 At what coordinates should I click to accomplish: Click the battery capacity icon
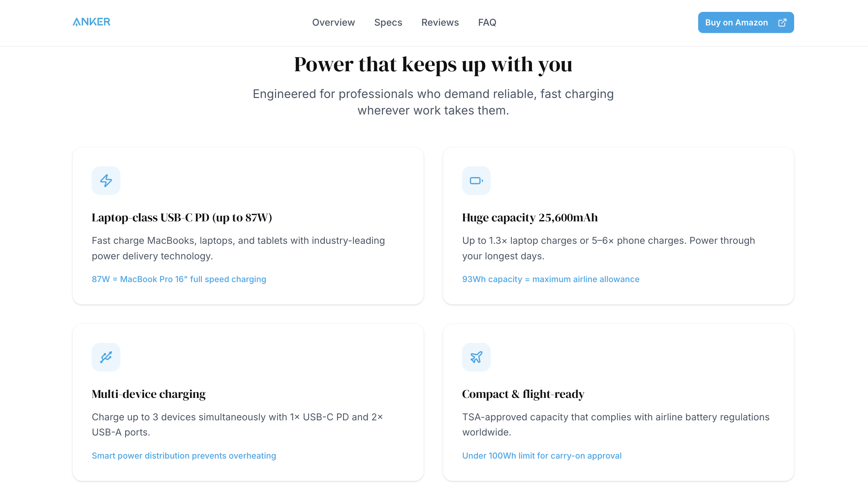click(x=476, y=181)
